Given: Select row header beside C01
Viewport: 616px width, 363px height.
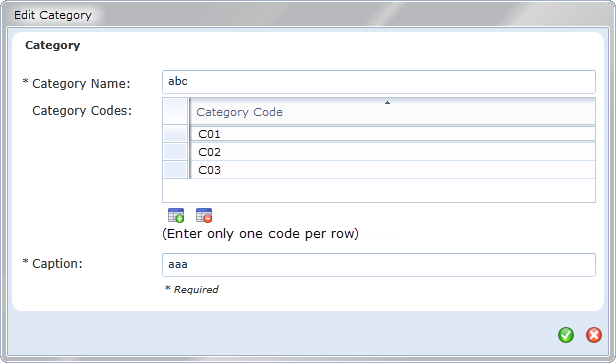Looking at the screenshot, I should tap(175, 134).
